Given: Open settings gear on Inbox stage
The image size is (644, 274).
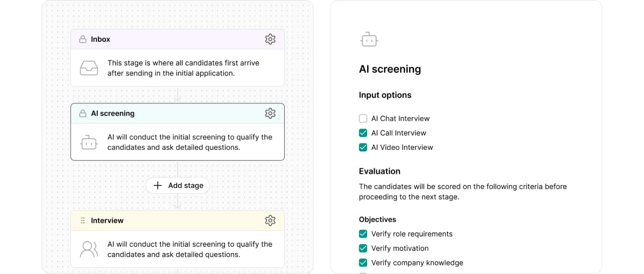Looking at the screenshot, I should [x=270, y=39].
